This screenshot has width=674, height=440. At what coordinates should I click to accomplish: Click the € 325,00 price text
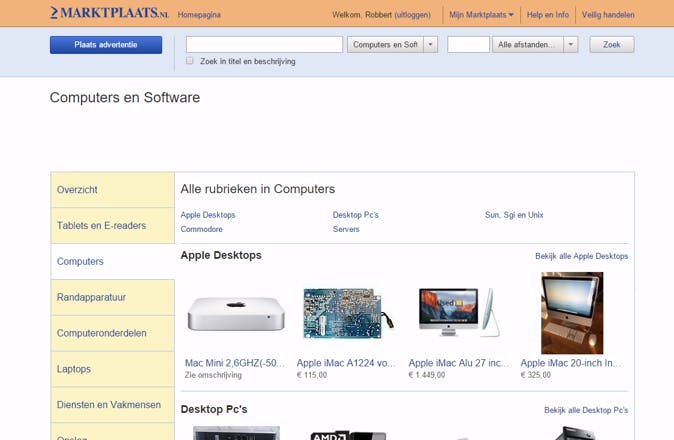pos(536,375)
